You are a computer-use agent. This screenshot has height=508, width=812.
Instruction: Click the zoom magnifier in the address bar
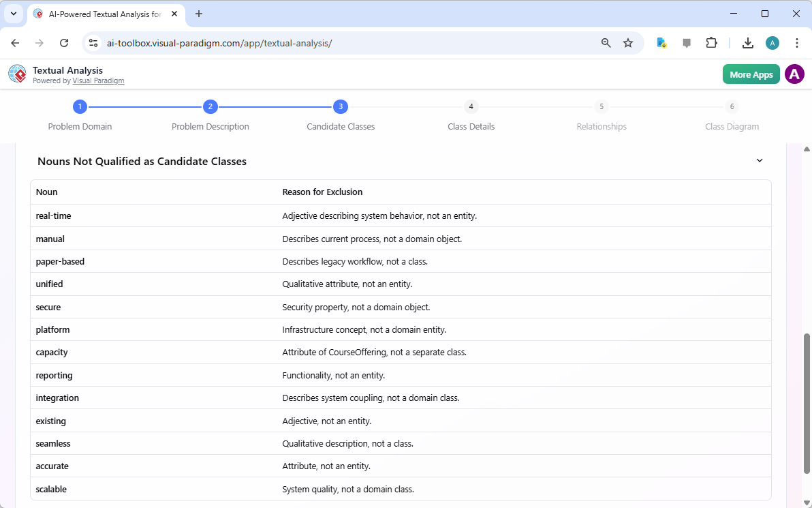606,42
